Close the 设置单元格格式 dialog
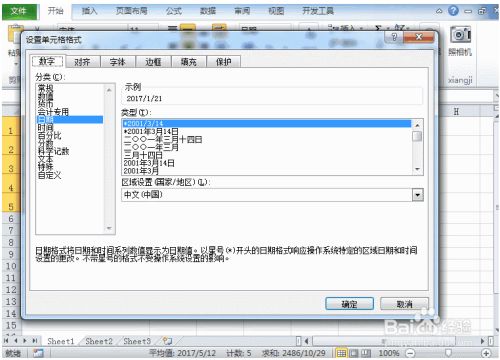Screen dimensions: 500x360 [x=419, y=37]
